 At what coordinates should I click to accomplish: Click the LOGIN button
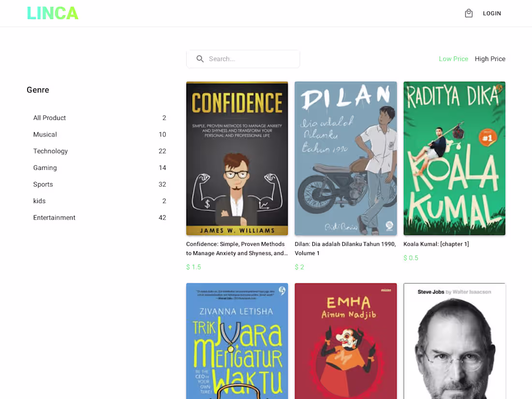click(492, 13)
